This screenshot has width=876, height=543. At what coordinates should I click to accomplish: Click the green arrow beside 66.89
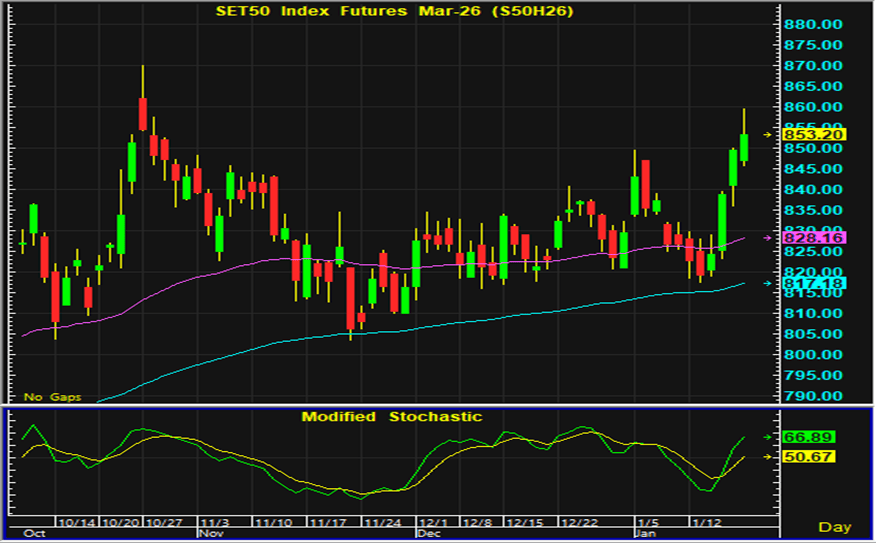[x=768, y=437]
